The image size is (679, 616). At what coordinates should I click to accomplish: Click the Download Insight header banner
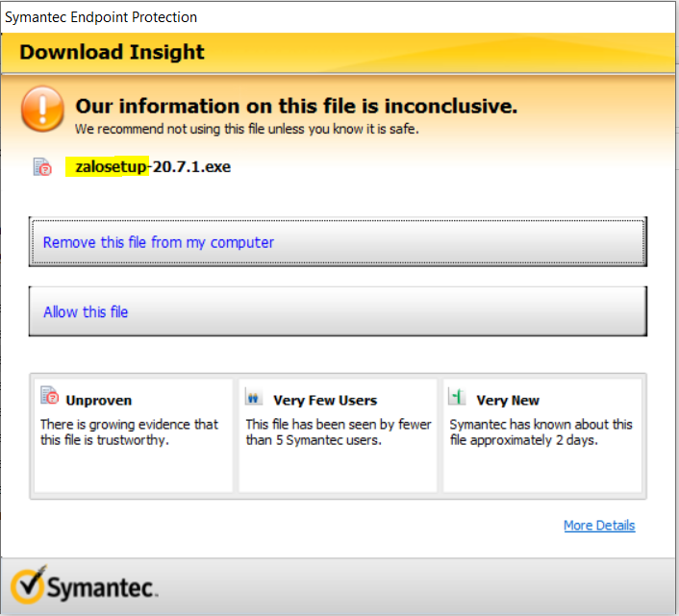tap(339, 52)
